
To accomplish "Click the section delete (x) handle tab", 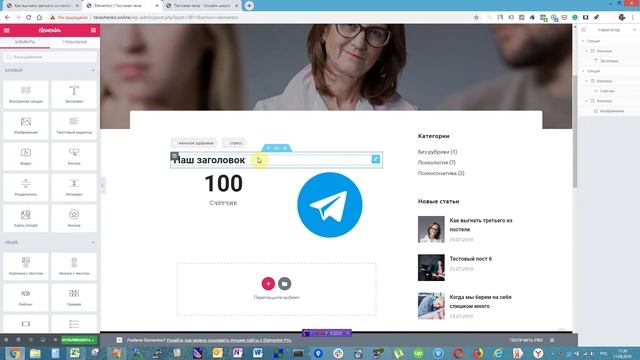I will (285, 148).
